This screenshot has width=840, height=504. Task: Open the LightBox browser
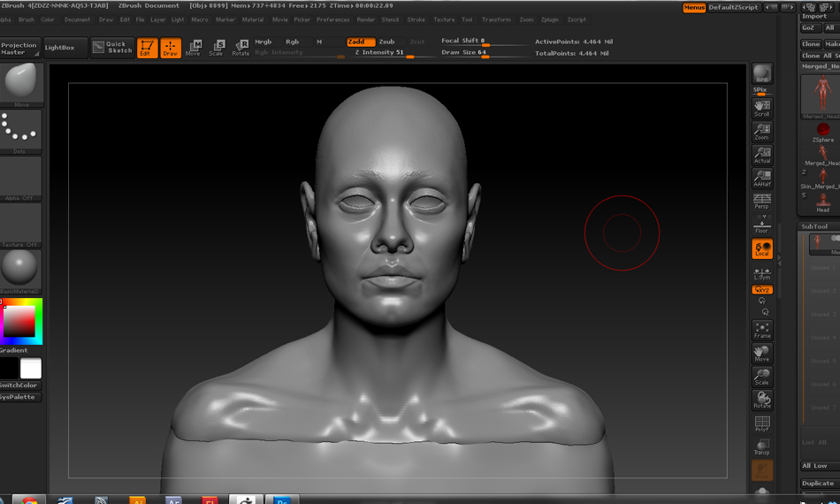pos(65,48)
